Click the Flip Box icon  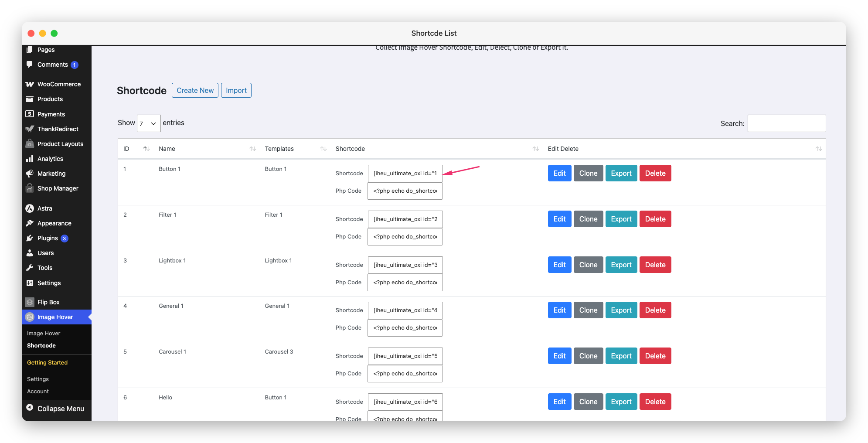[x=30, y=302]
